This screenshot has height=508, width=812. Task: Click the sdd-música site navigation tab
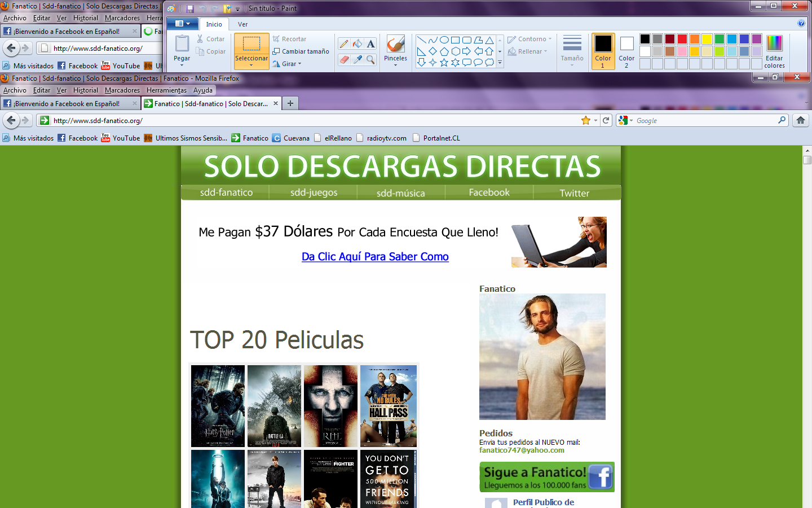click(401, 192)
